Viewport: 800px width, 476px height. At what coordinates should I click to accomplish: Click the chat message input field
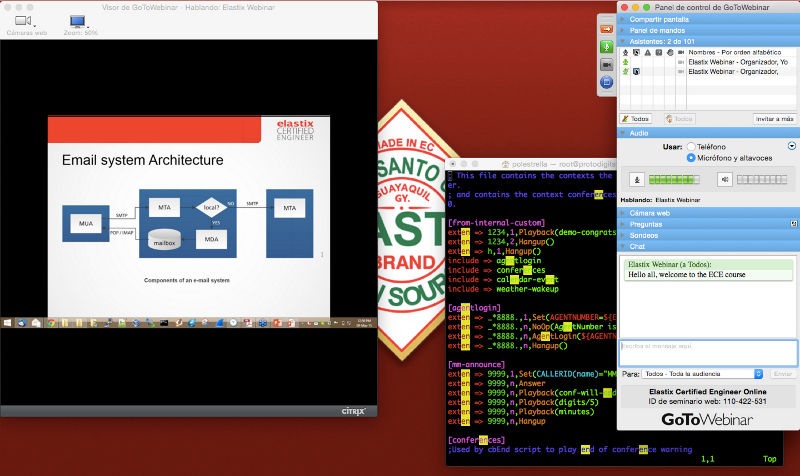[x=707, y=352]
